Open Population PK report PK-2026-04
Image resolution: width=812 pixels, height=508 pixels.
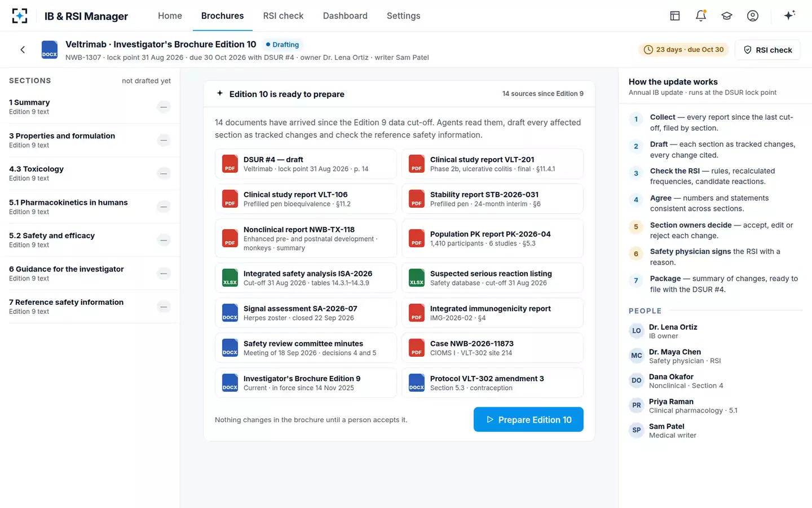click(x=492, y=238)
